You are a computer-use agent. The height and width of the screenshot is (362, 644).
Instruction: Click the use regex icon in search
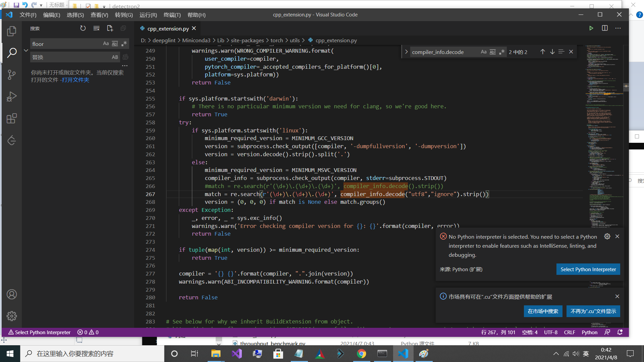pyautogui.click(x=124, y=43)
